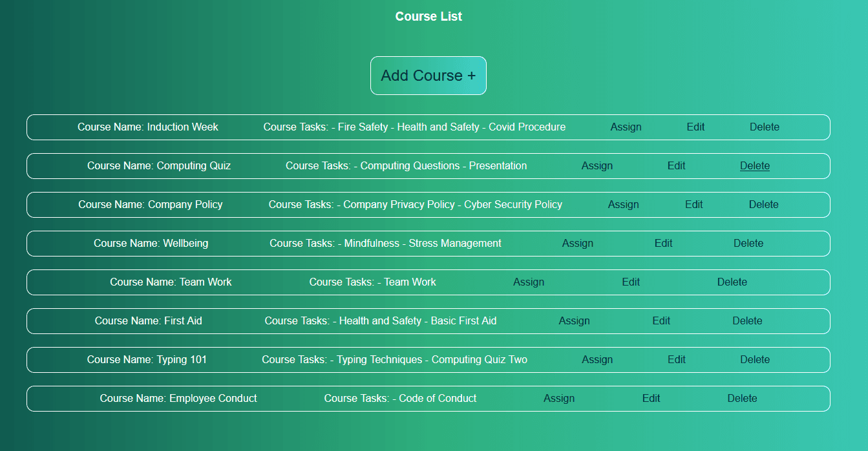This screenshot has height=451, width=868.
Task: Assign the First Aid course
Action: (574, 321)
